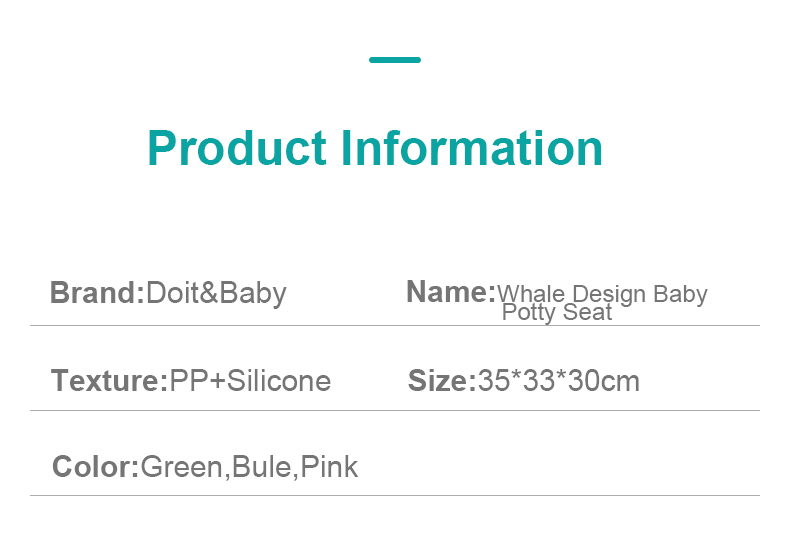Screen dimensions: 790x536
Task: Click the Name: label
Action: (450, 292)
